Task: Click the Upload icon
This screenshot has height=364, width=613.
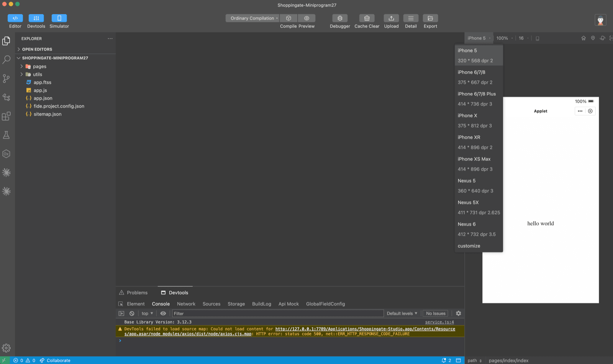Action: point(391,18)
